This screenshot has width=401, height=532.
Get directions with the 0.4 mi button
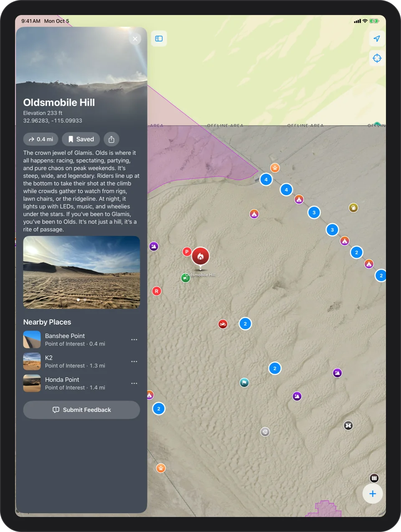click(41, 139)
